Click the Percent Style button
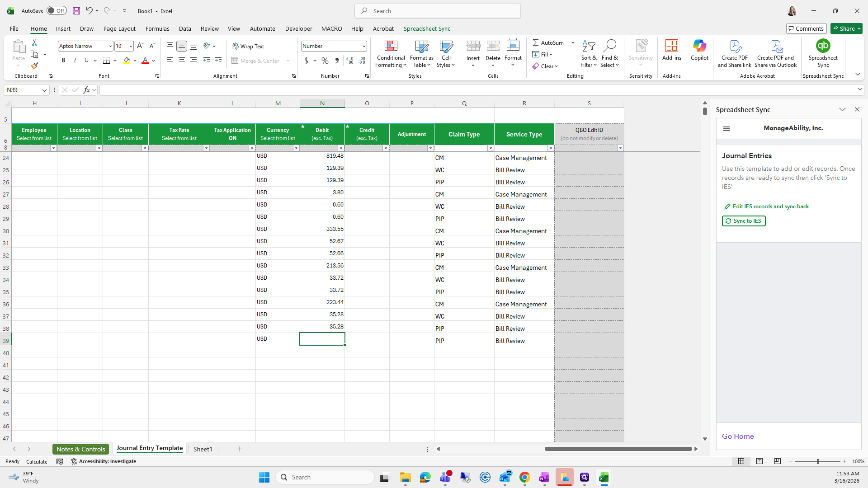 pyautogui.click(x=325, y=61)
